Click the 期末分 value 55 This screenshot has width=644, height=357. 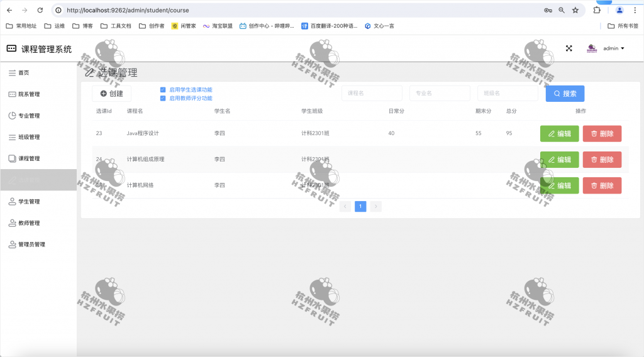479,133
